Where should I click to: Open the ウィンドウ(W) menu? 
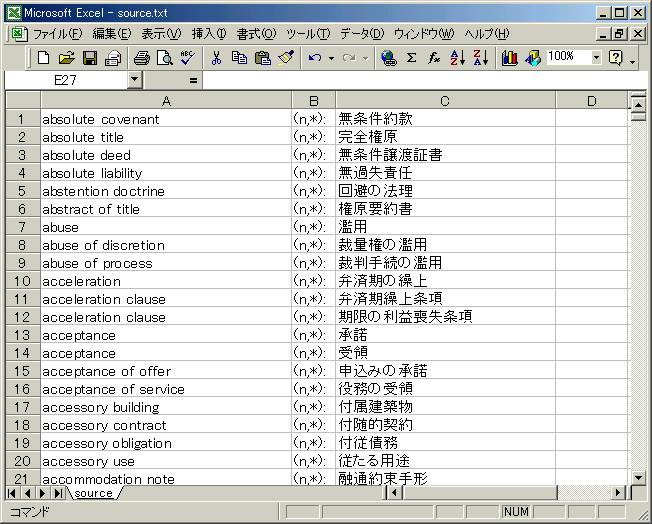pos(424,34)
